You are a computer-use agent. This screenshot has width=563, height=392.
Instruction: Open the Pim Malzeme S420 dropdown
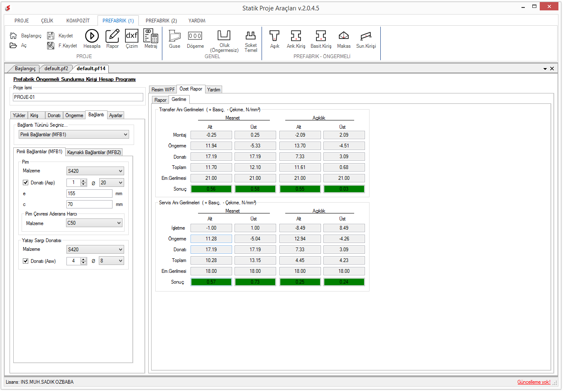point(95,171)
